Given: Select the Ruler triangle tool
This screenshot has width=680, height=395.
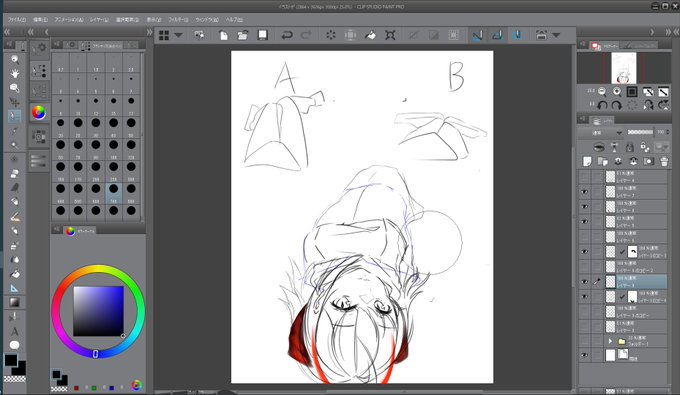Looking at the screenshot, I should click(14, 288).
